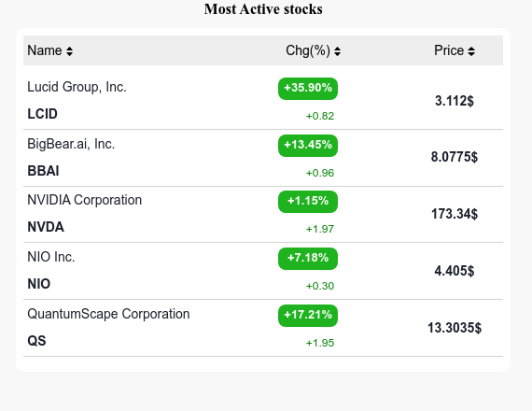Click the QS ticker symbol

point(36,341)
